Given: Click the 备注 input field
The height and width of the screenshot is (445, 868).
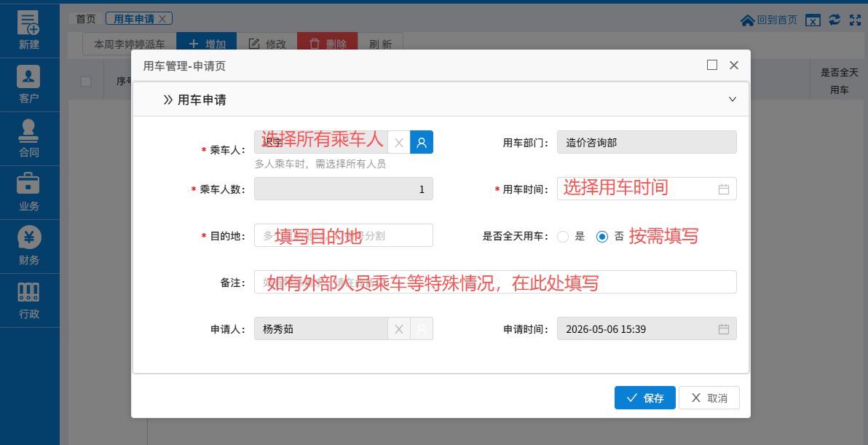Looking at the screenshot, I should (x=495, y=282).
